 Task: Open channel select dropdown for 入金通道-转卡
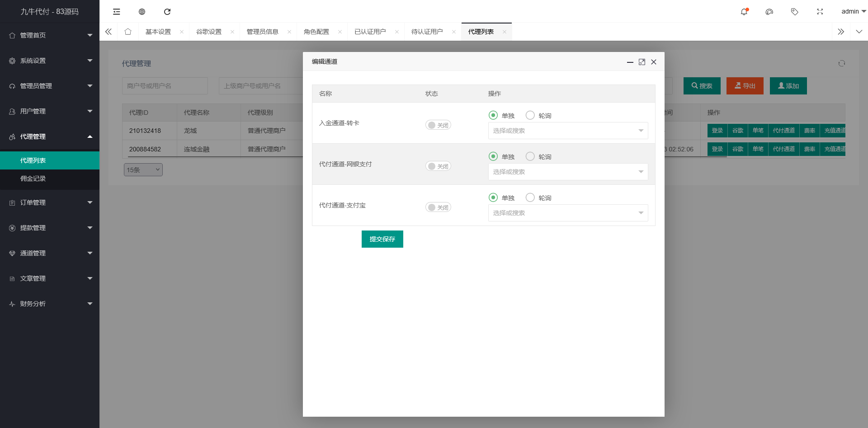[x=568, y=131]
